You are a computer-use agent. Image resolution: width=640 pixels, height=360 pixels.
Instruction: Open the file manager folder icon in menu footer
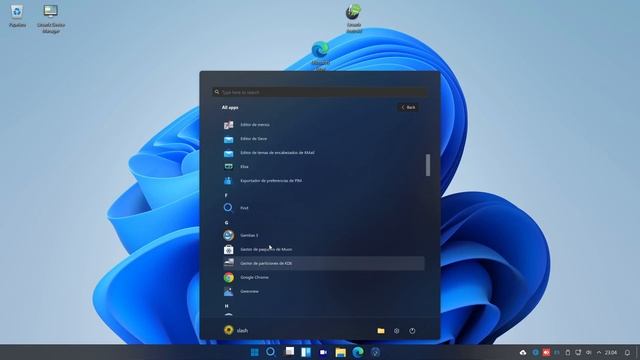(x=381, y=331)
